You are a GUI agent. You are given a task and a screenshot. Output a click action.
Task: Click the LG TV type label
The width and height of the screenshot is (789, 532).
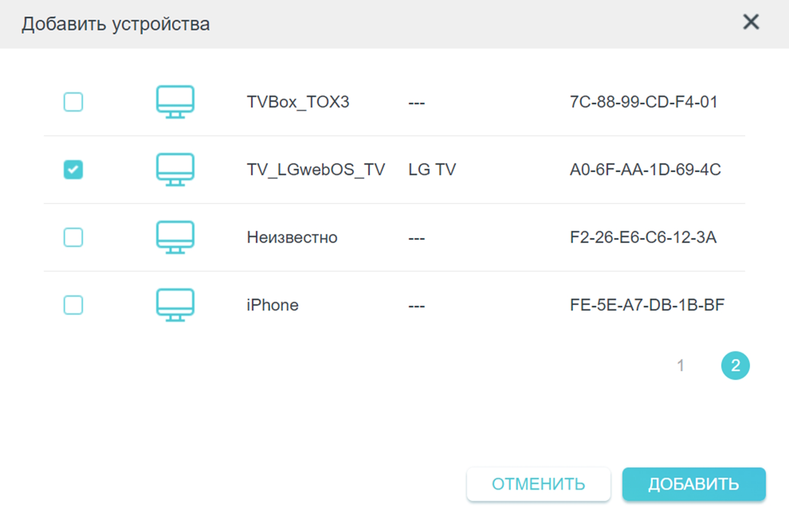click(432, 170)
